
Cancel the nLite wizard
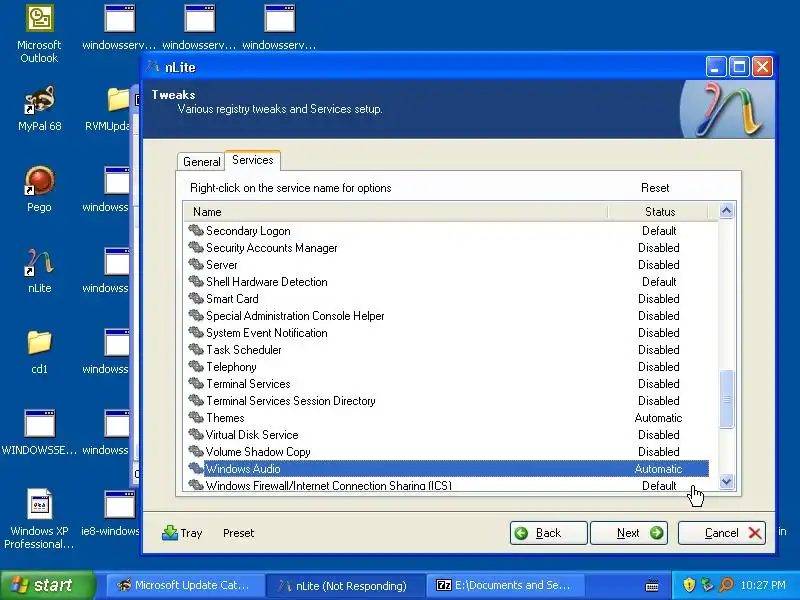click(x=721, y=533)
